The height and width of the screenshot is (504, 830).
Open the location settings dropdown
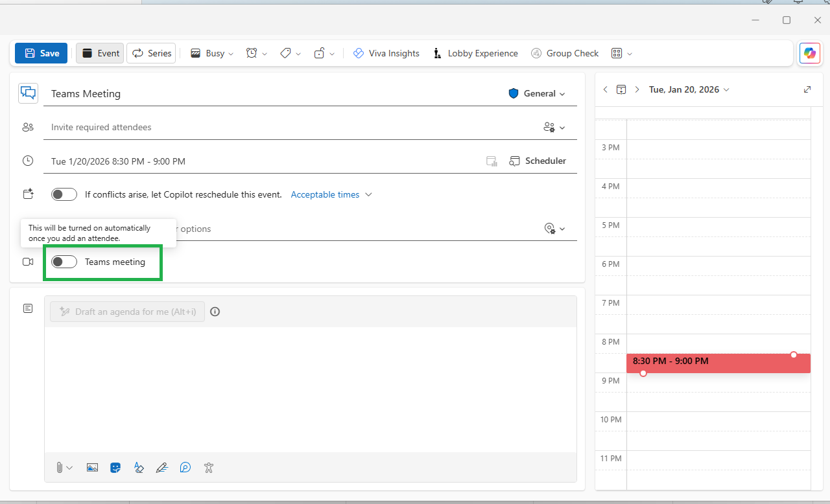click(x=554, y=228)
